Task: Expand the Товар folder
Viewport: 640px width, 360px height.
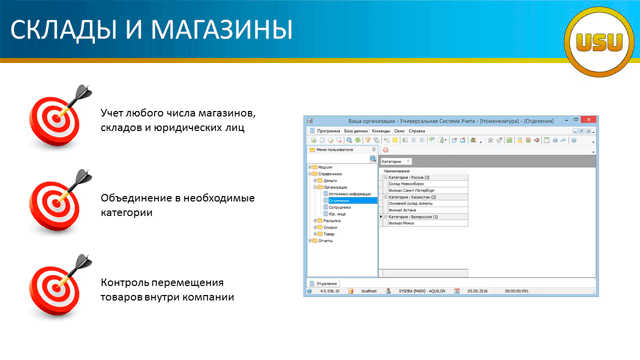Action: [x=315, y=234]
